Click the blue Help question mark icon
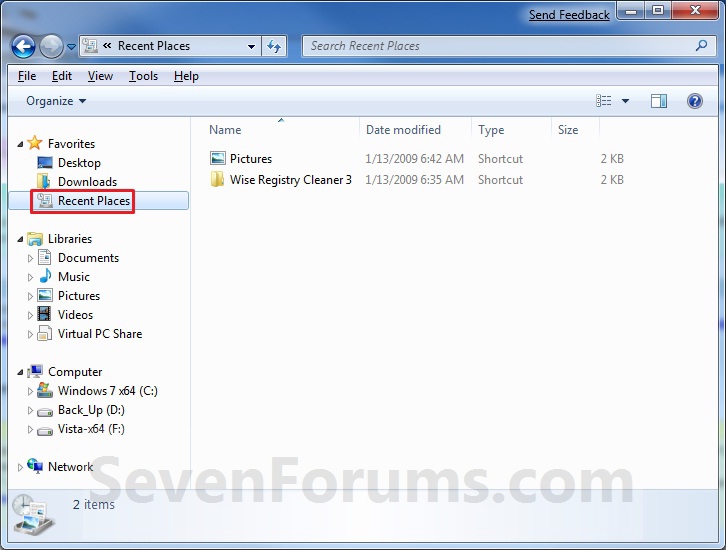 (x=695, y=101)
